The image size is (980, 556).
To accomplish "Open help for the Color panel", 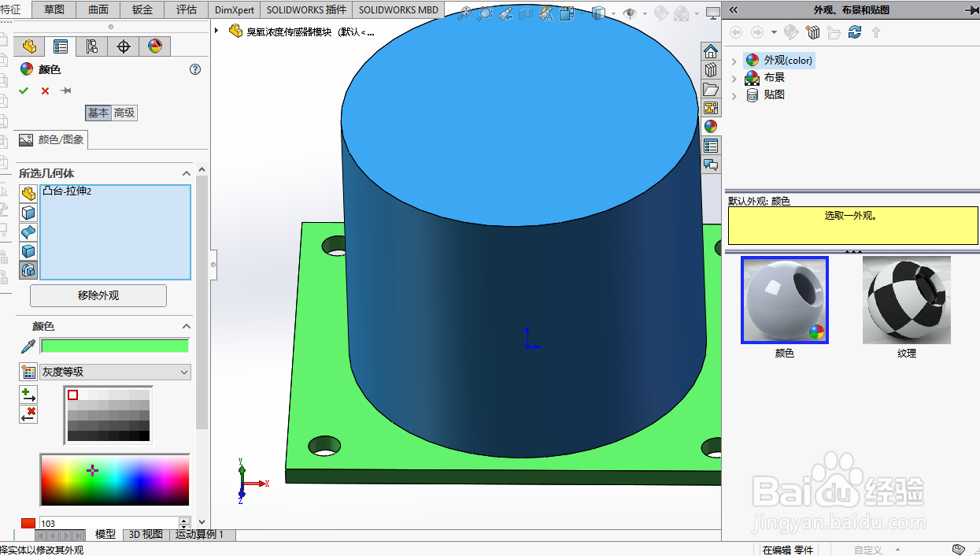I will 195,69.
